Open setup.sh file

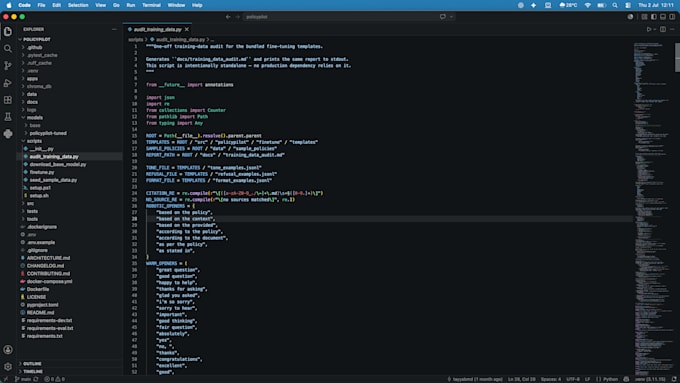pos(39,196)
